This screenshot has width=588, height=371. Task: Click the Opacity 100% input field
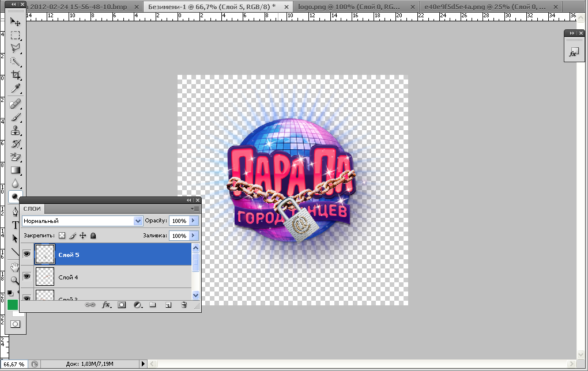[179, 221]
